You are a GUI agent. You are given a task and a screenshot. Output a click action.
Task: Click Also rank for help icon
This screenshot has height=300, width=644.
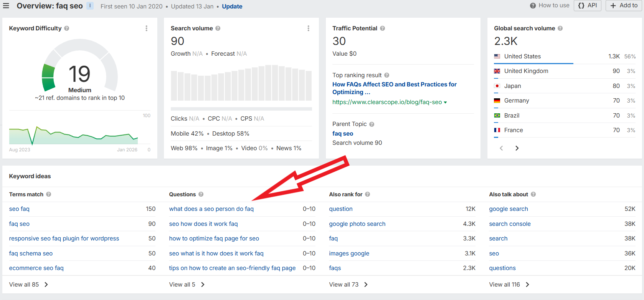[368, 194]
